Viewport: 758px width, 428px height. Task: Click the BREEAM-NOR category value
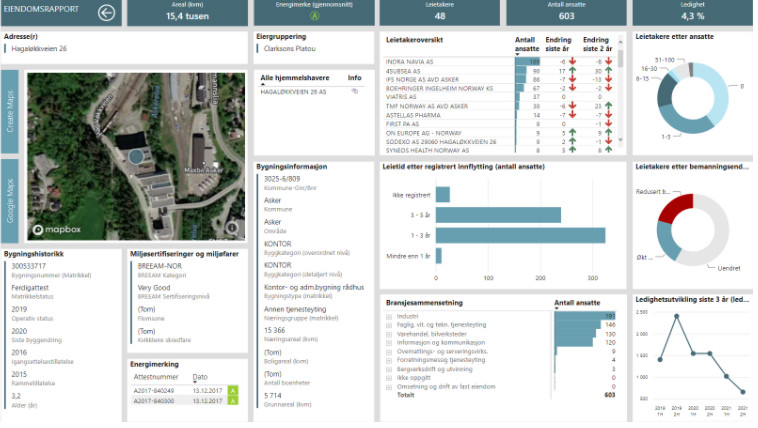click(160, 266)
